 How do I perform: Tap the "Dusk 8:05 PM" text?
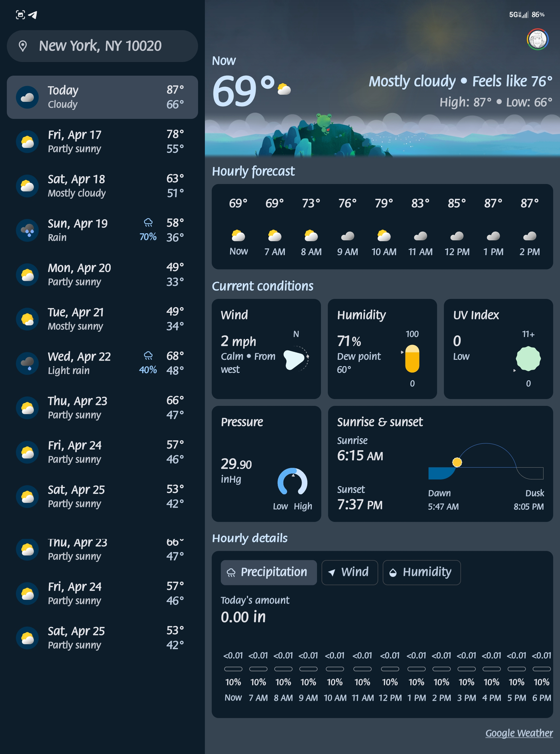[x=528, y=500]
